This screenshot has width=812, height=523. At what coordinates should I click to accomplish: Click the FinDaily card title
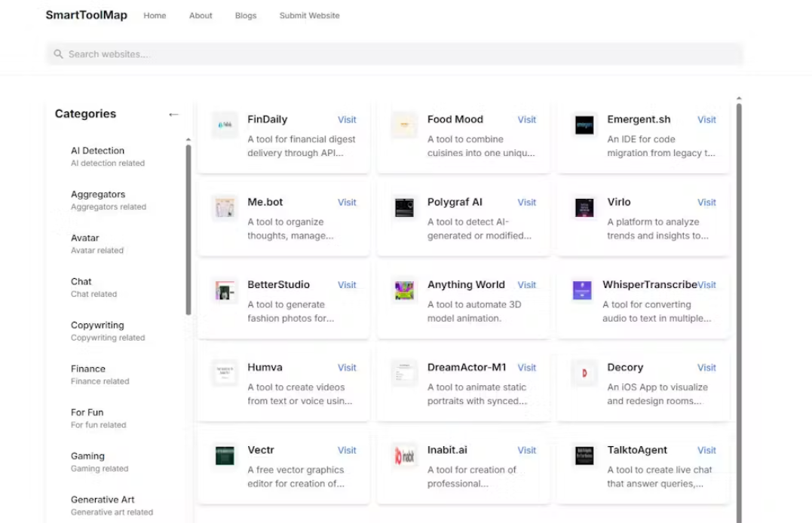coord(267,119)
